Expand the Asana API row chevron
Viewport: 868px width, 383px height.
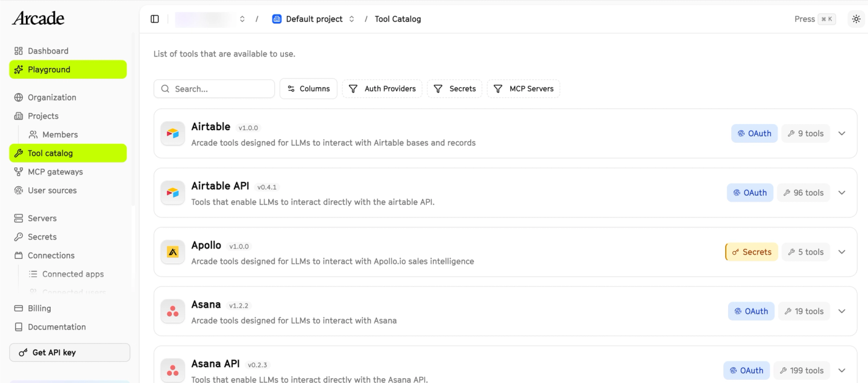coord(842,370)
